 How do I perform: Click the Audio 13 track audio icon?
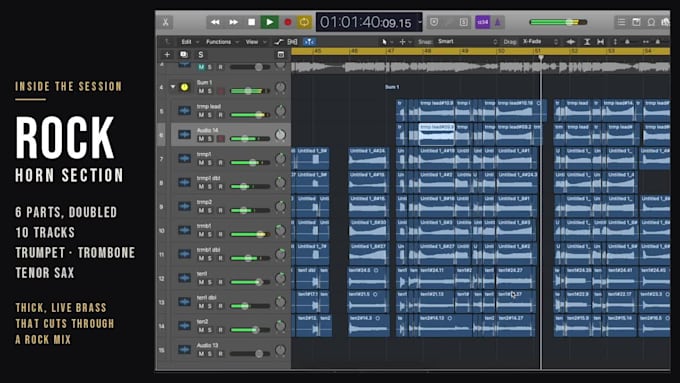(x=185, y=350)
